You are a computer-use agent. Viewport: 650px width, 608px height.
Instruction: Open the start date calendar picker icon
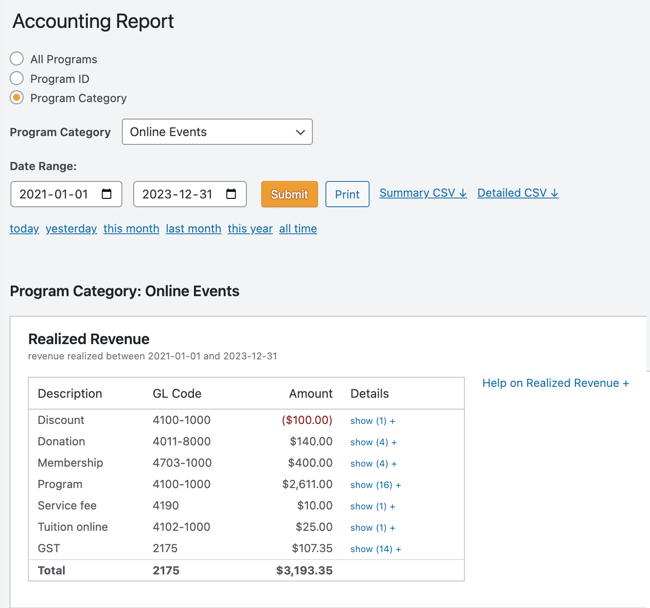coord(107,194)
